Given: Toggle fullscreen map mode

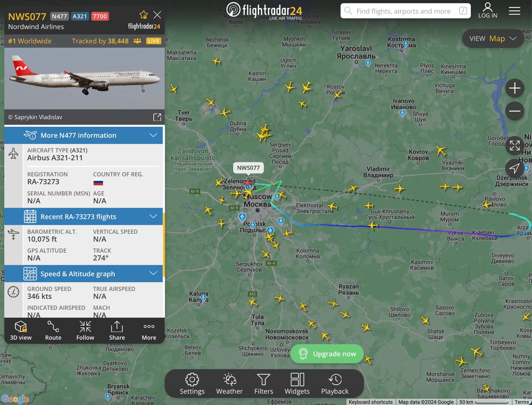Looking at the screenshot, I should [515, 146].
